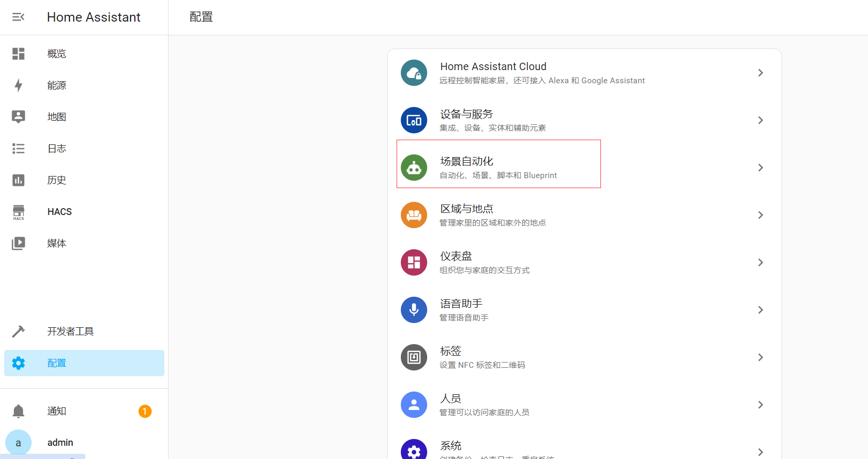Image resolution: width=868 pixels, height=459 pixels.
Task: Expand 仪表盘 row chevron
Action: pos(761,262)
